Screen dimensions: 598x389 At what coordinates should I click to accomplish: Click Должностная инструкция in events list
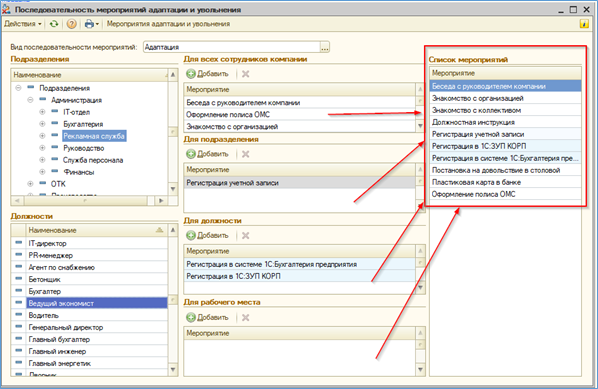[505, 122]
